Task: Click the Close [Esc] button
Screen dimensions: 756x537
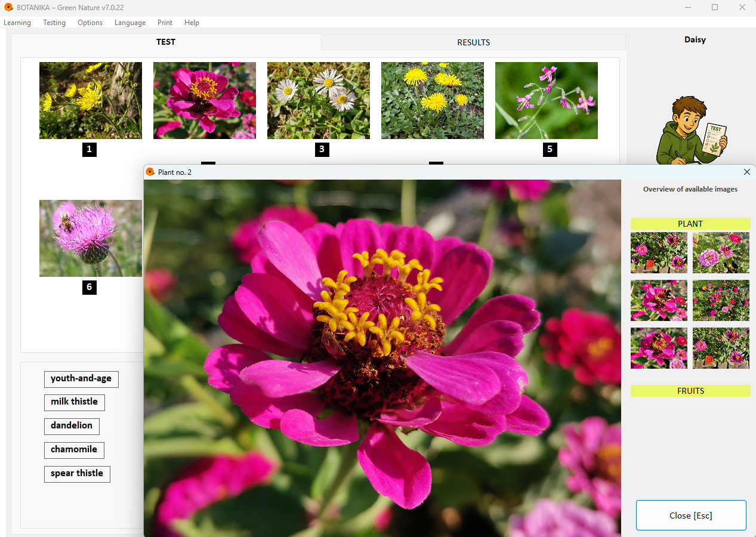Action: [x=691, y=516]
